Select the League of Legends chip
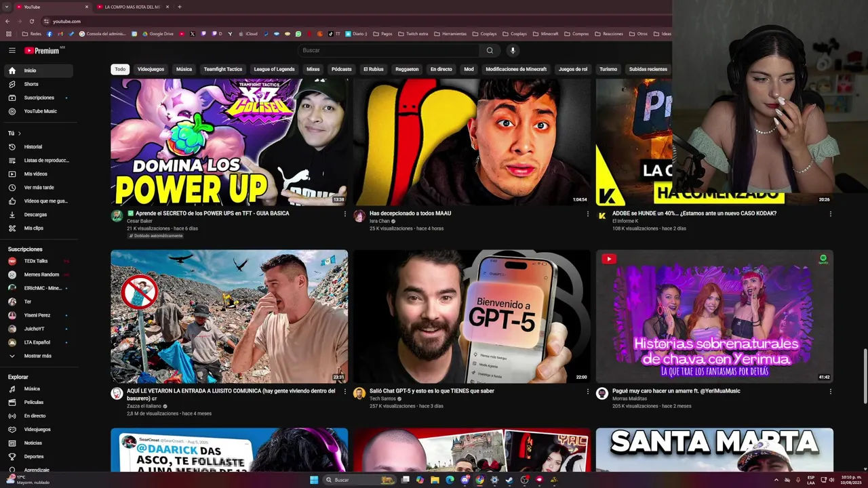The image size is (868, 488). [274, 69]
